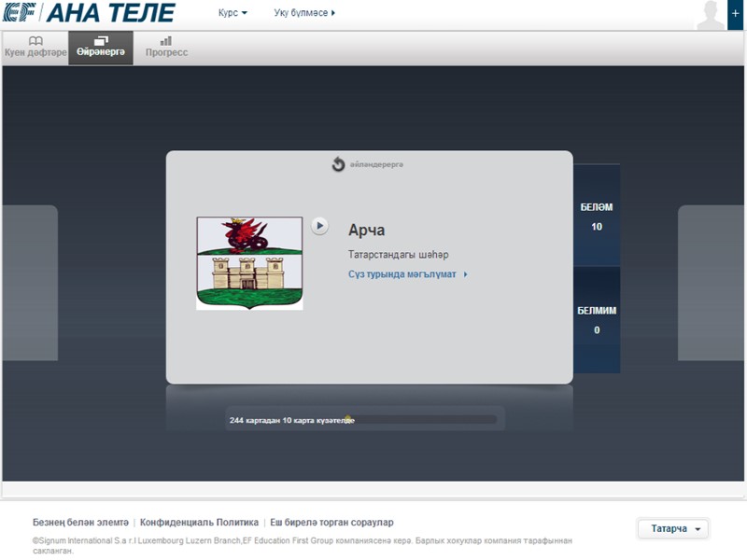This screenshot has height=560, width=747.
Task: Click the word title Арча
Action: point(366,230)
